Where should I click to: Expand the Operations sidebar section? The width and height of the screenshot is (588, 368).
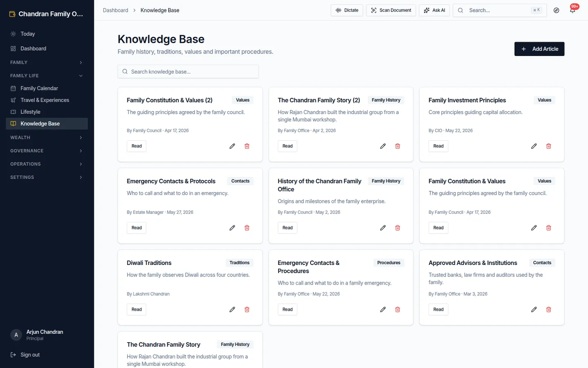coord(47,164)
